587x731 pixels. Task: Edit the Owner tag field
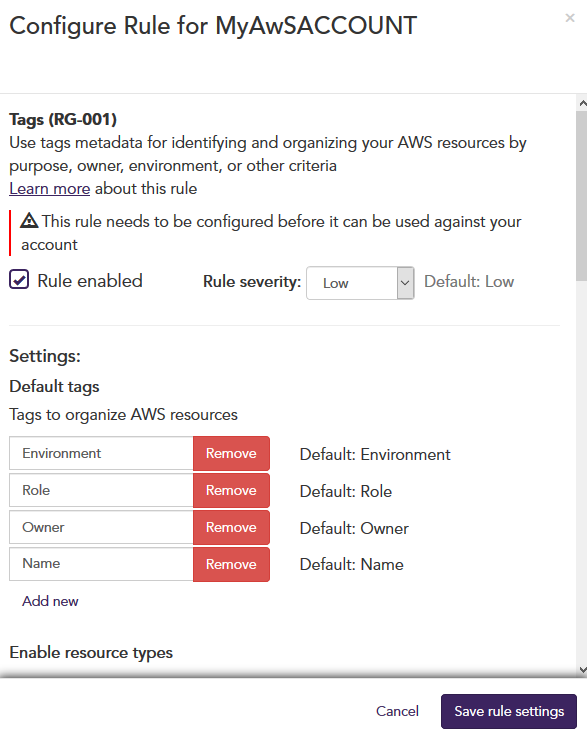[x=101, y=527]
